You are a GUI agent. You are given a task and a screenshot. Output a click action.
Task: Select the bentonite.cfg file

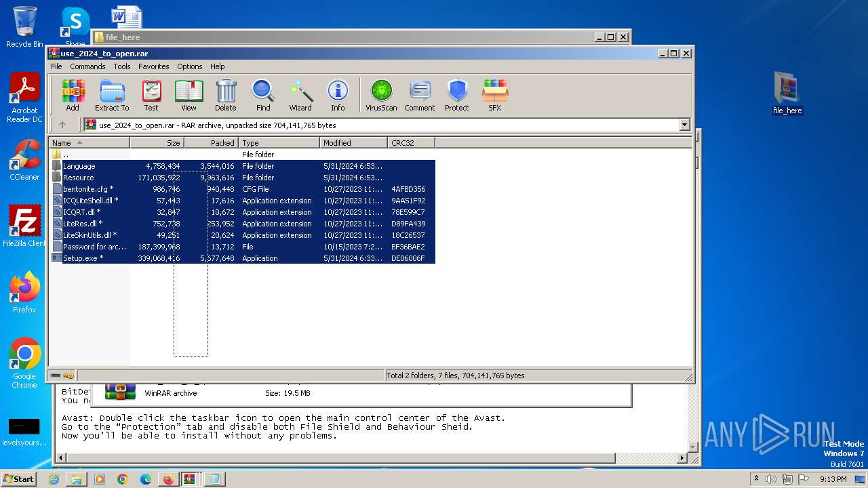pyautogui.click(x=243, y=189)
